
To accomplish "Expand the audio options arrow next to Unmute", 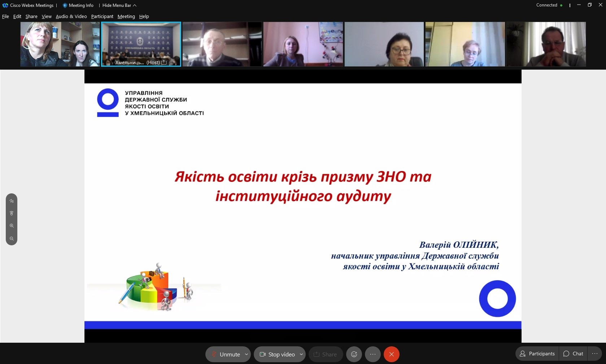I will pyautogui.click(x=247, y=354).
